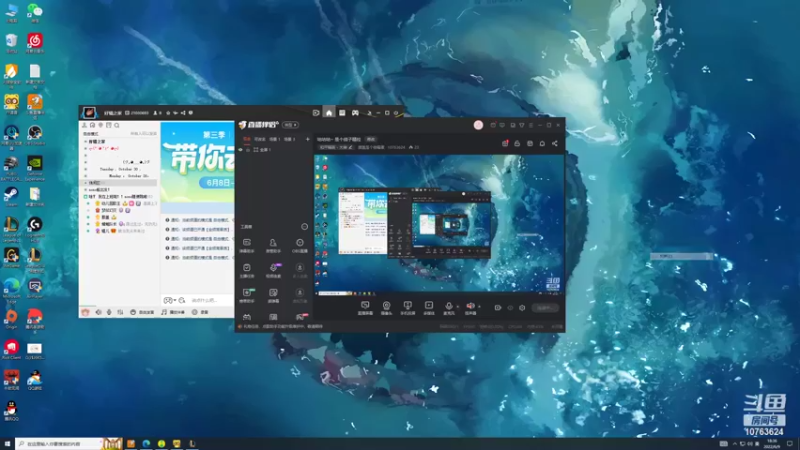This screenshot has height=450, width=800.
Task: Open the gift box icon with red badge above the preview
Action: [x=505, y=143]
